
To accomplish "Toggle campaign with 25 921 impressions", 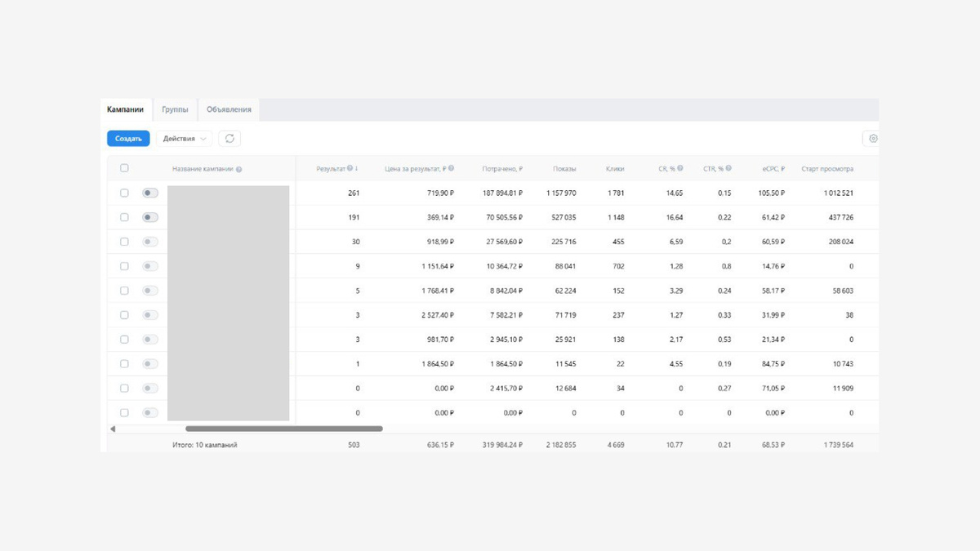I will pyautogui.click(x=150, y=340).
